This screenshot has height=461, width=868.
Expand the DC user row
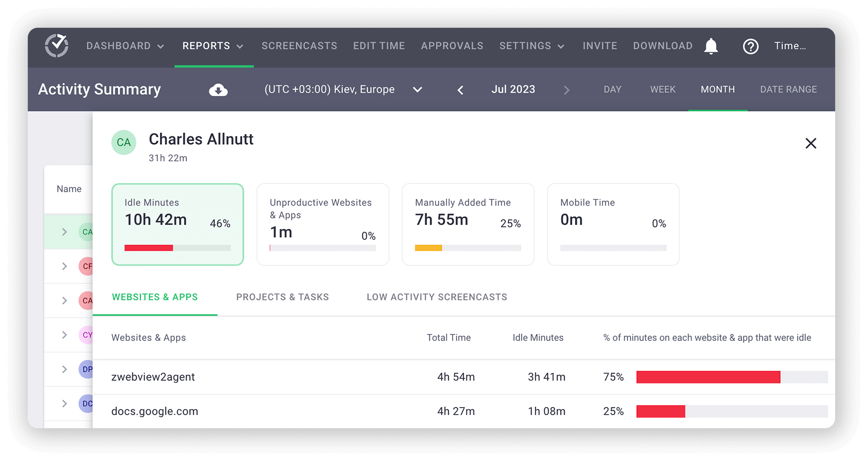pos(65,403)
